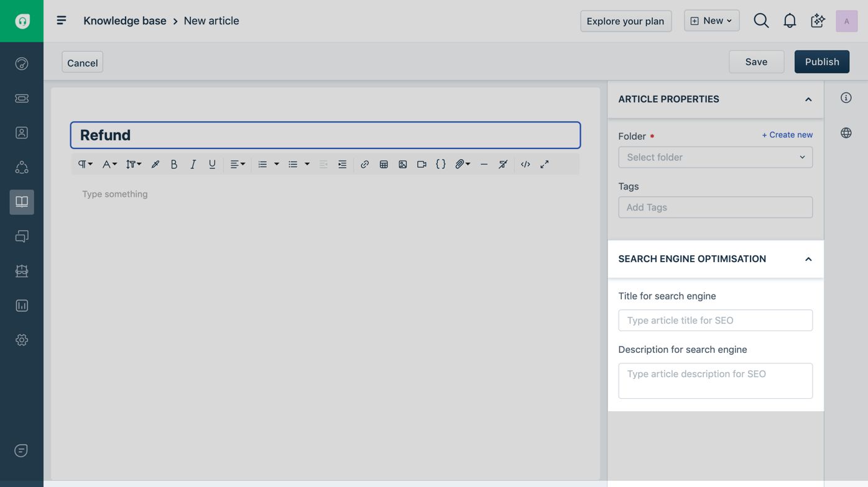The height and width of the screenshot is (487, 868).
Task: Toggle italic formatting
Action: [193, 164]
